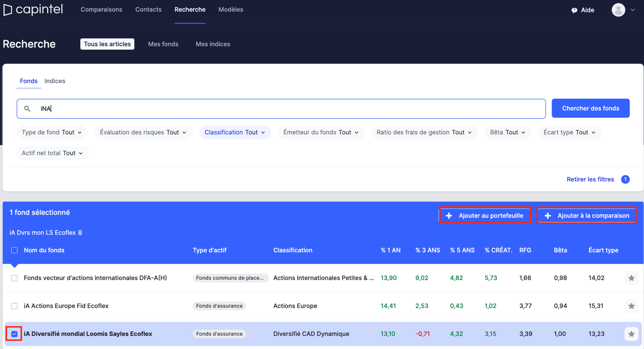Open the Bêta filter dropdown
The width and height of the screenshot is (644, 349).
[508, 132]
